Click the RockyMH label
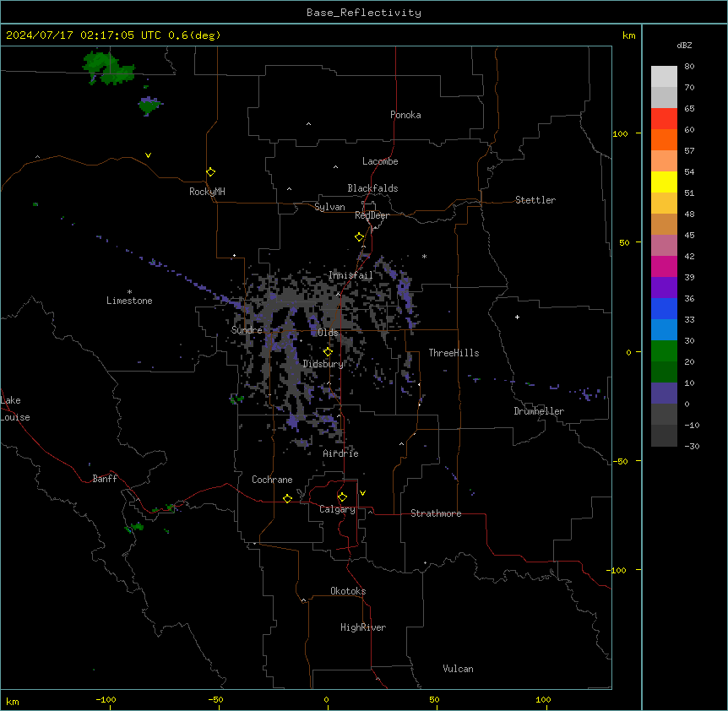This screenshot has height=711, width=728. 207,192
